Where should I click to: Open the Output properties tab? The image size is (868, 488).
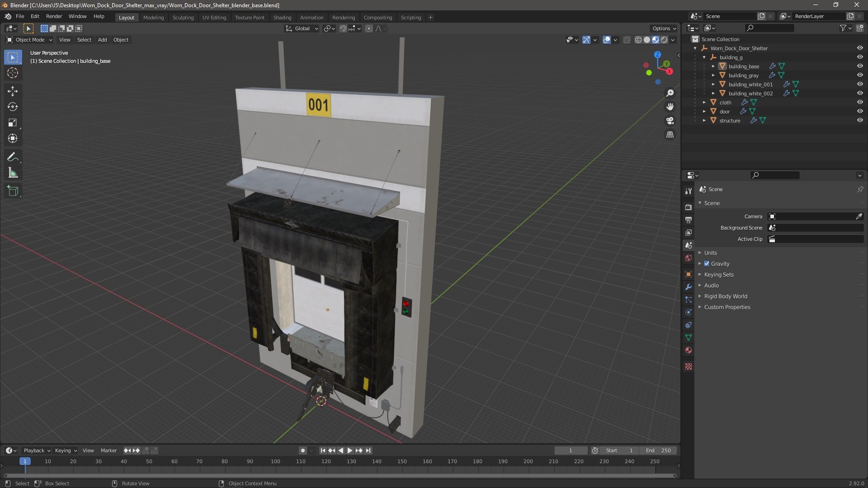pyautogui.click(x=689, y=220)
